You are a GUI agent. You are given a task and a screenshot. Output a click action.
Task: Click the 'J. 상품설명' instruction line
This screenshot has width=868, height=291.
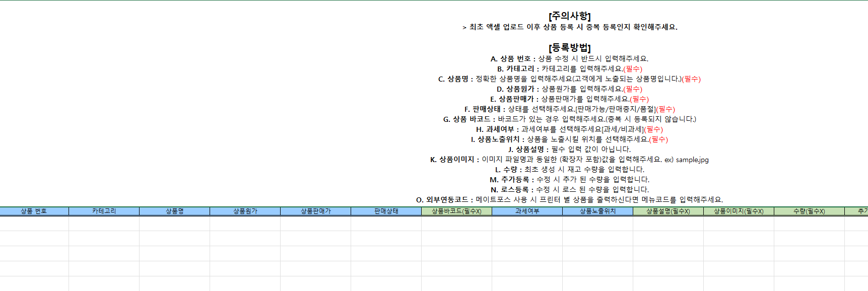coord(570,150)
